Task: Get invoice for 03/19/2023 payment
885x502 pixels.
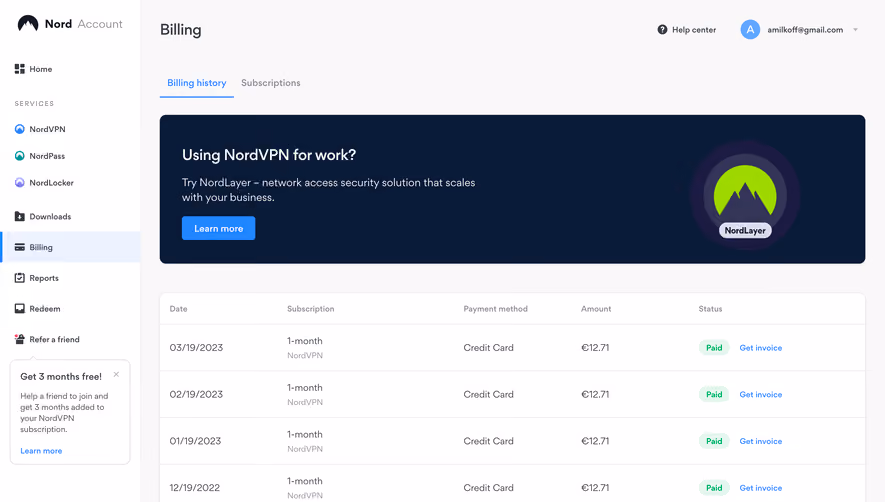Action: 760,348
